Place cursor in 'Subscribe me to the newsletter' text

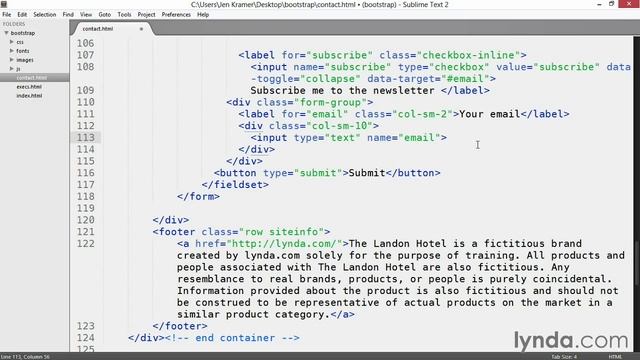pyautogui.click(x=342, y=91)
